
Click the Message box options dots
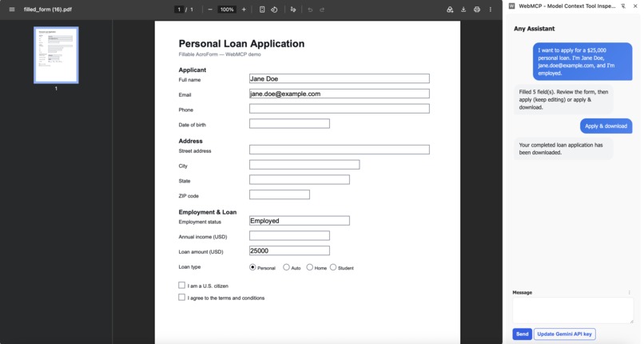tap(629, 293)
